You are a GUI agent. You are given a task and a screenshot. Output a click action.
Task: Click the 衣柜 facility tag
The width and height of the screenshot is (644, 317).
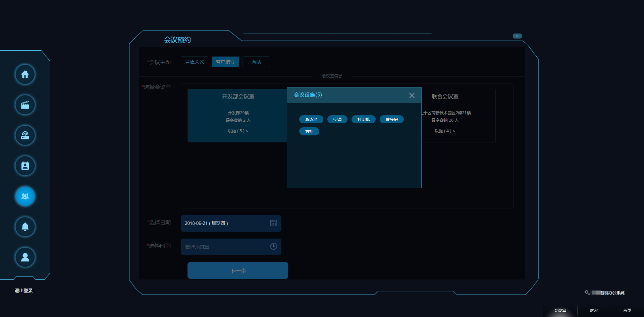(x=309, y=132)
